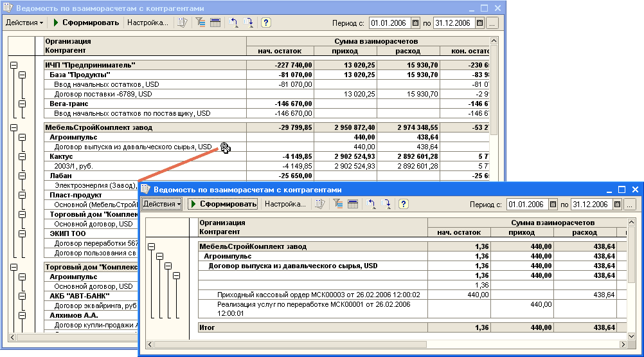This screenshot has height=357, width=644.
Task: Click "нач. остаток" column header in front window
Action: click(459, 232)
